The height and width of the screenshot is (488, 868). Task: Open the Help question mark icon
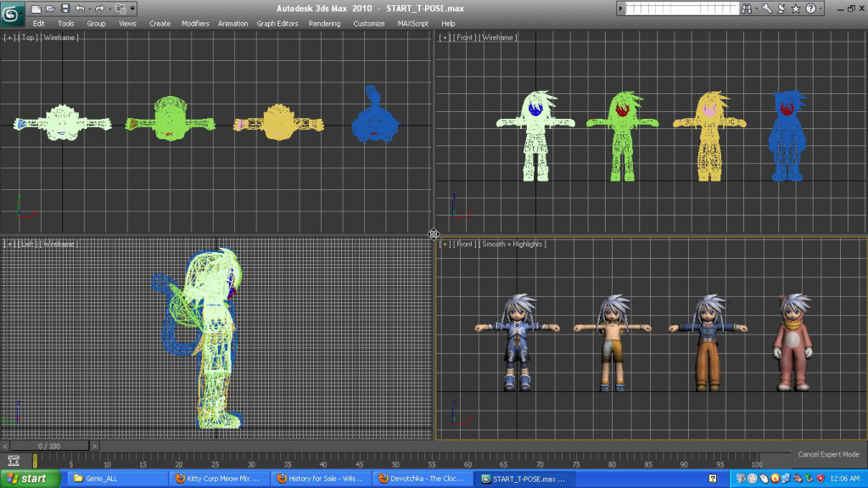coord(810,8)
